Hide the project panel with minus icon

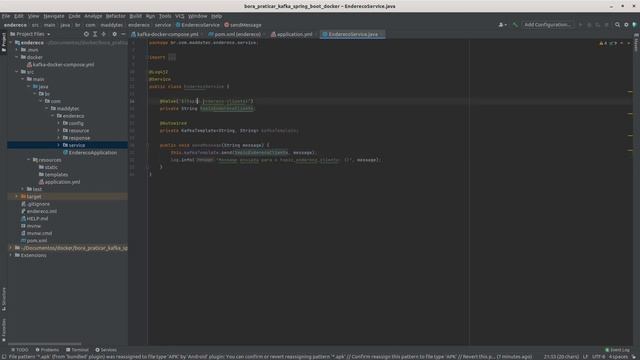click(x=123, y=34)
